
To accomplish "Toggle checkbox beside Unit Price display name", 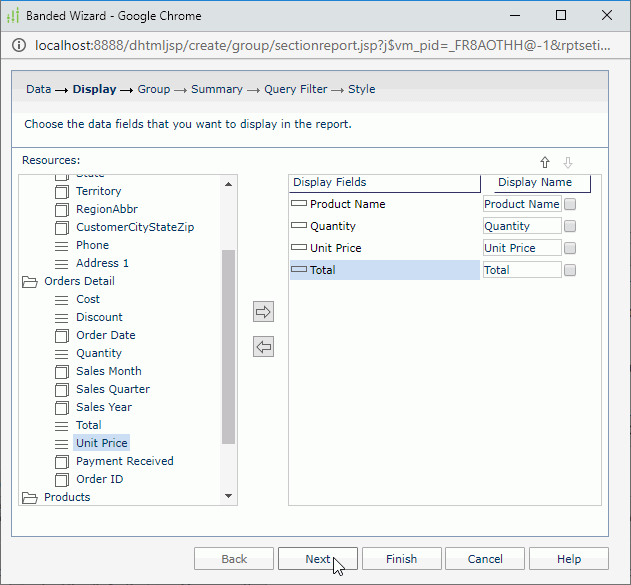I will [570, 248].
